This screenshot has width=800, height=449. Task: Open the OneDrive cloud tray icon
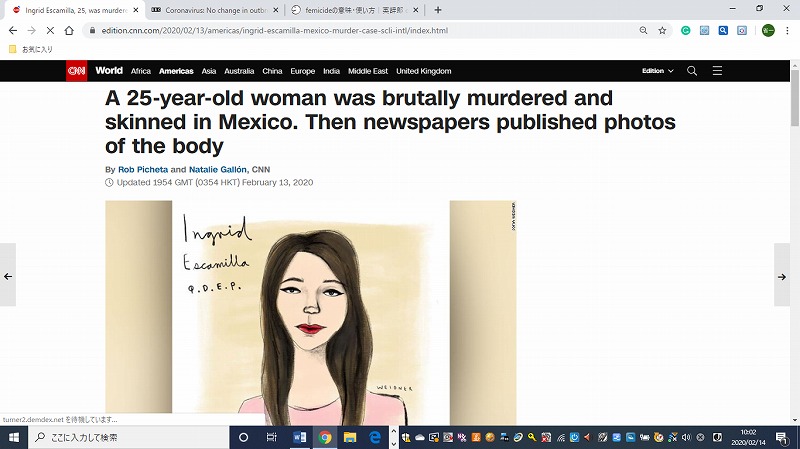[x=420, y=437]
